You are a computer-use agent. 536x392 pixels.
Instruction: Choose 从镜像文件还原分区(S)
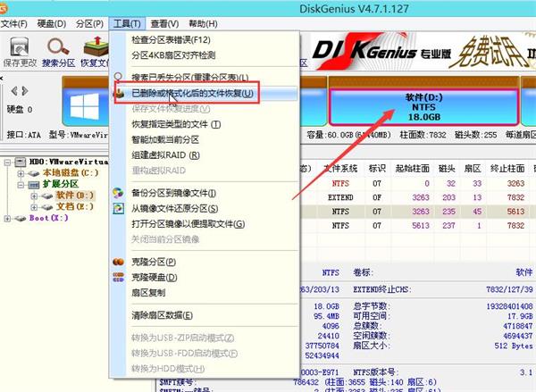175,208
